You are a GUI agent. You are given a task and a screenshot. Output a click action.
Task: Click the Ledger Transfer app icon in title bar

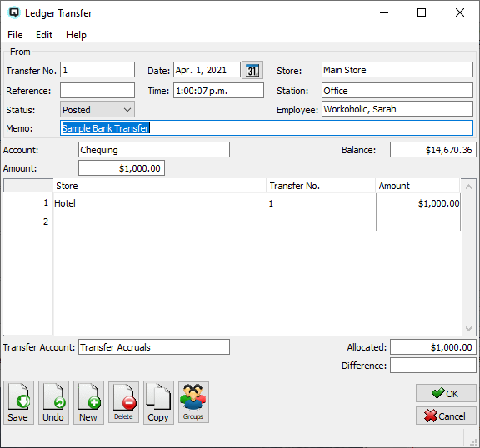(14, 13)
